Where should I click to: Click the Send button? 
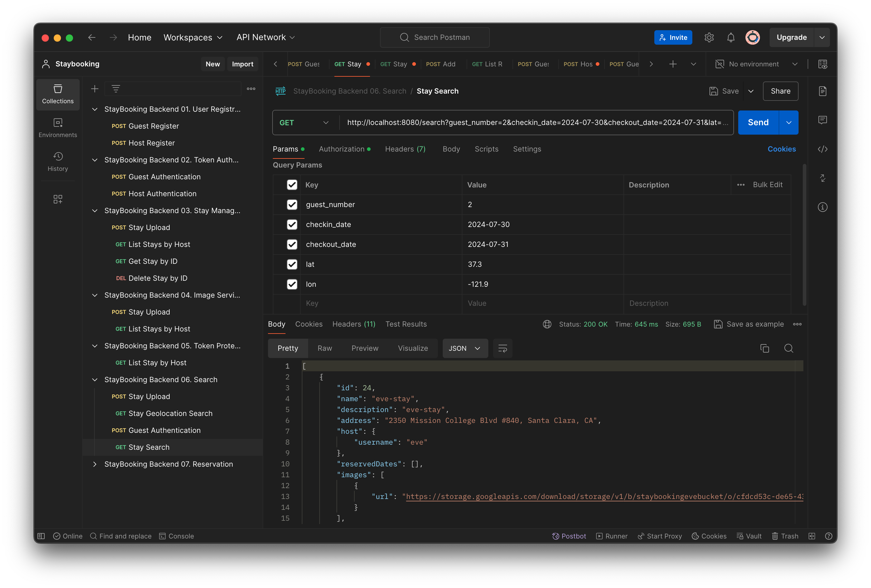pyautogui.click(x=758, y=123)
